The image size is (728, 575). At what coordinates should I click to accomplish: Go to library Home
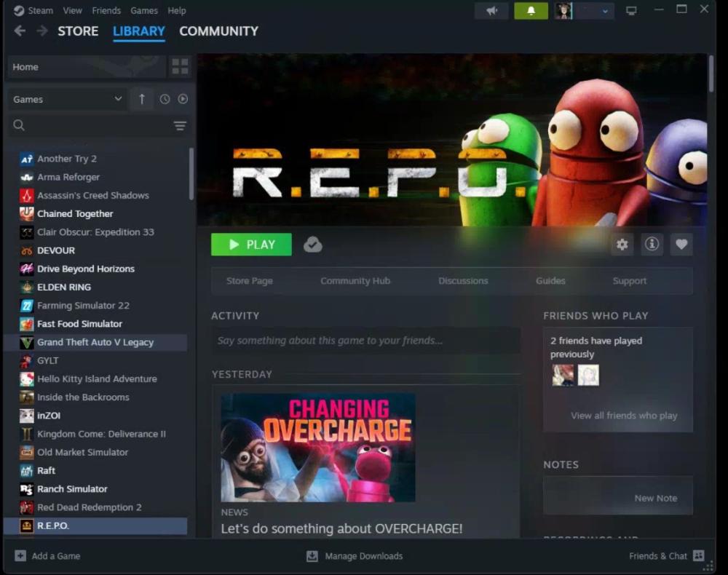(x=87, y=67)
